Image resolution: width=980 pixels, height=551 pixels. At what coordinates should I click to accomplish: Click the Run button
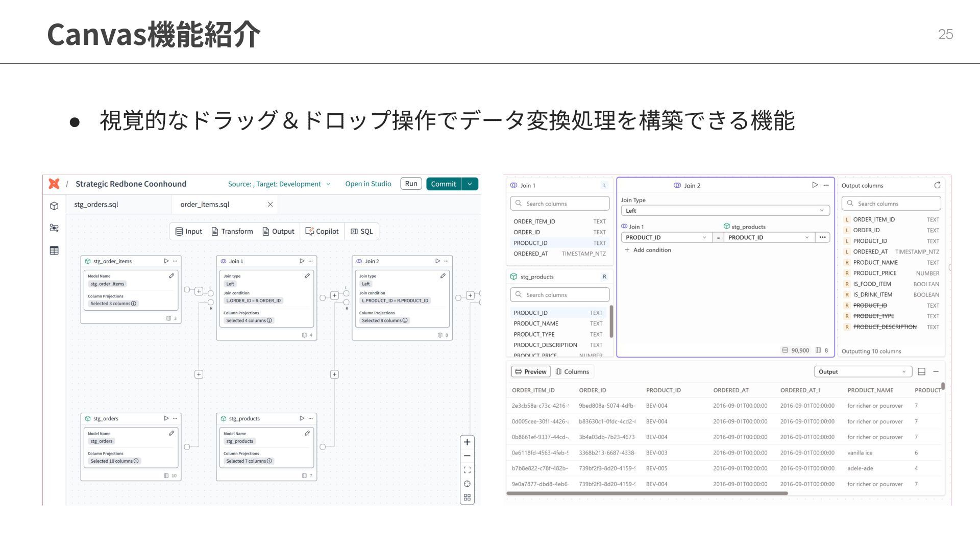point(411,184)
